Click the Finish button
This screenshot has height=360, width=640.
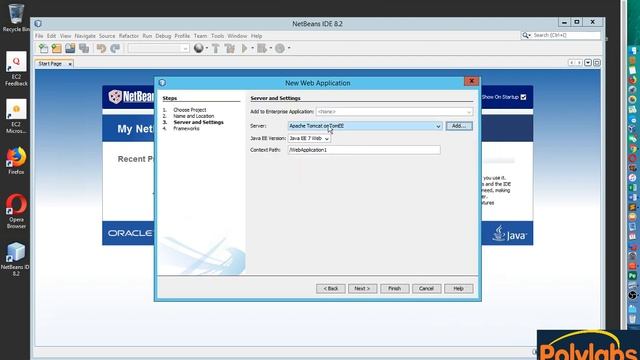coord(394,289)
